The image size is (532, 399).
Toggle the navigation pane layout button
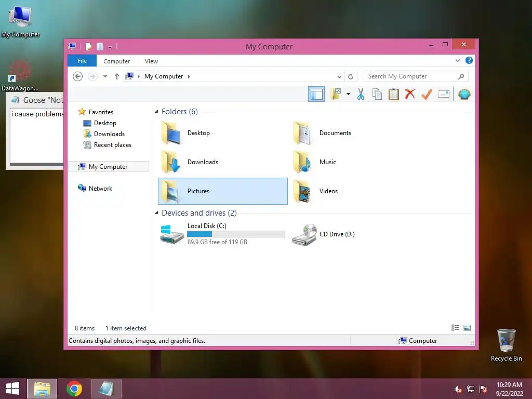[x=316, y=95]
